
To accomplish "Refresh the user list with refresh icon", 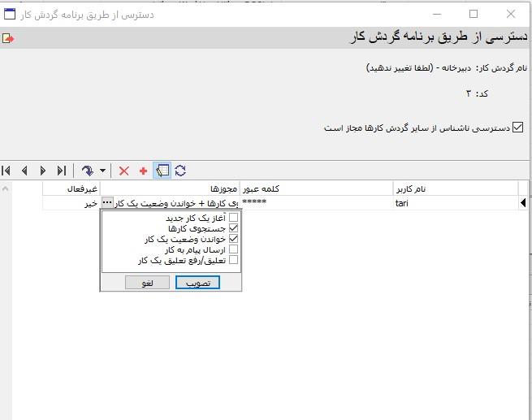I will coord(180,171).
